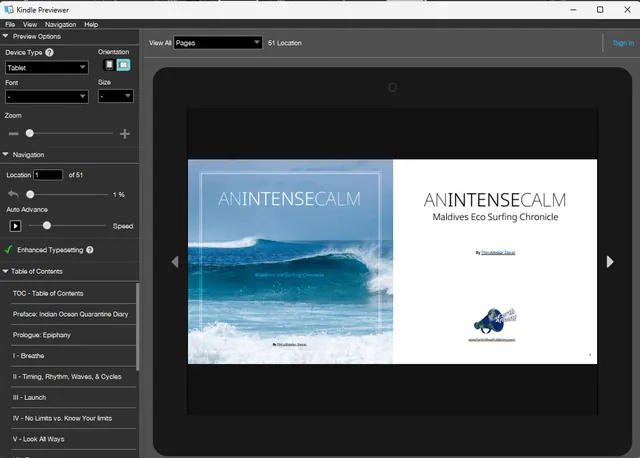Click the Table of Contents scrollbar
This screenshot has height=458, width=640.
point(138,327)
